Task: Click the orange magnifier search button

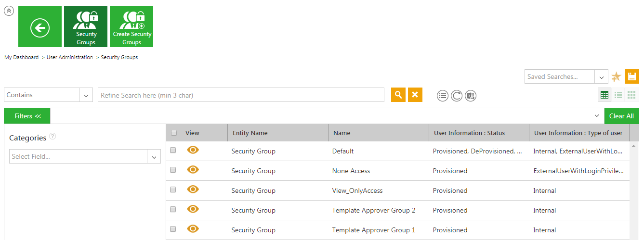Action: (x=398, y=95)
